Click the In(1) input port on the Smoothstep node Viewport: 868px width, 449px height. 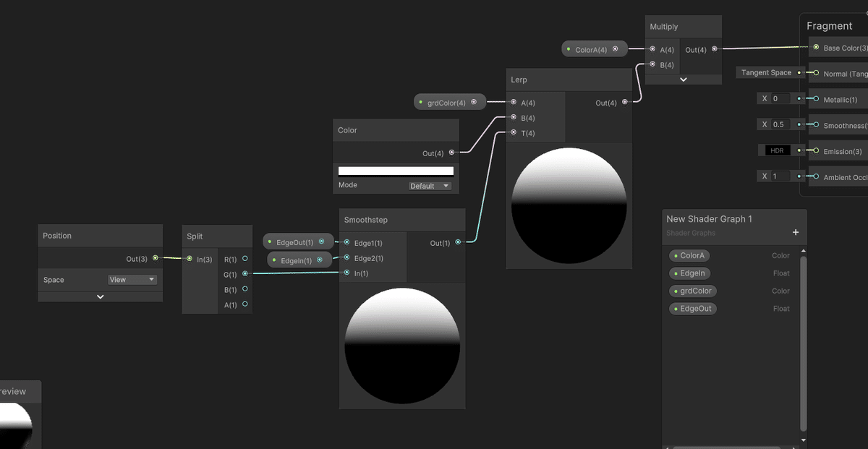[x=346, y=273]
